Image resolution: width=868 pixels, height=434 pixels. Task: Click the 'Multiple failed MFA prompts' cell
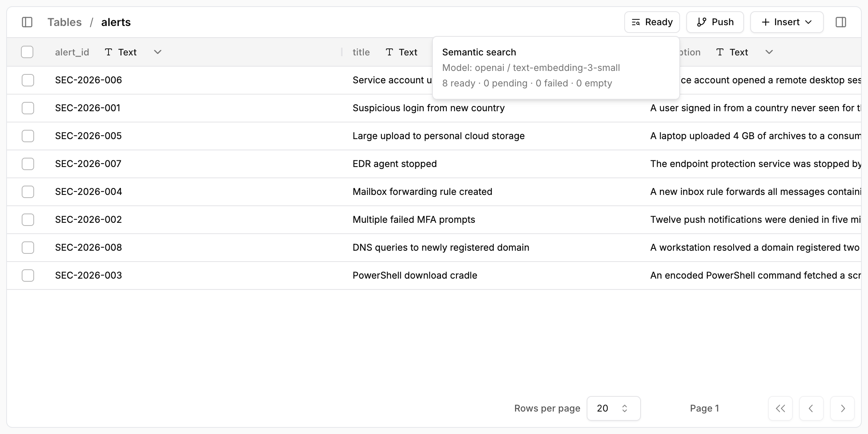click(x=414, y=220)
